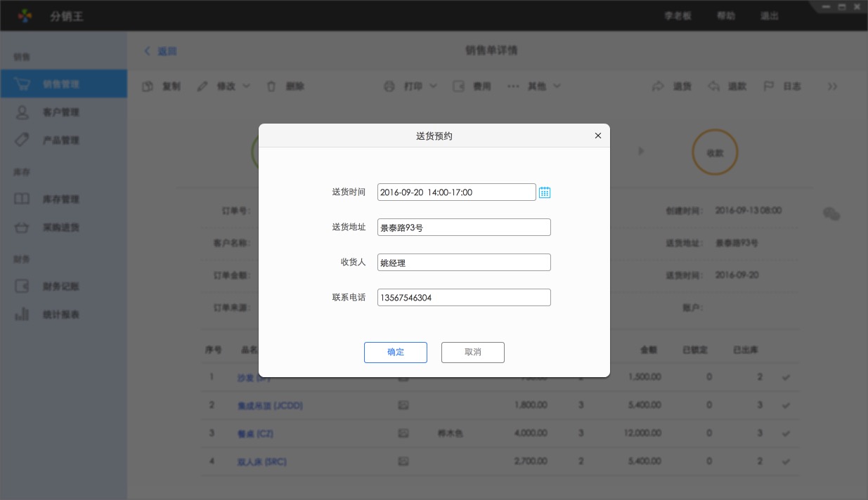This screenshot has width=868, height=500.
Task: Click the 日志 log flag icon
Action: tap(769, 86)
